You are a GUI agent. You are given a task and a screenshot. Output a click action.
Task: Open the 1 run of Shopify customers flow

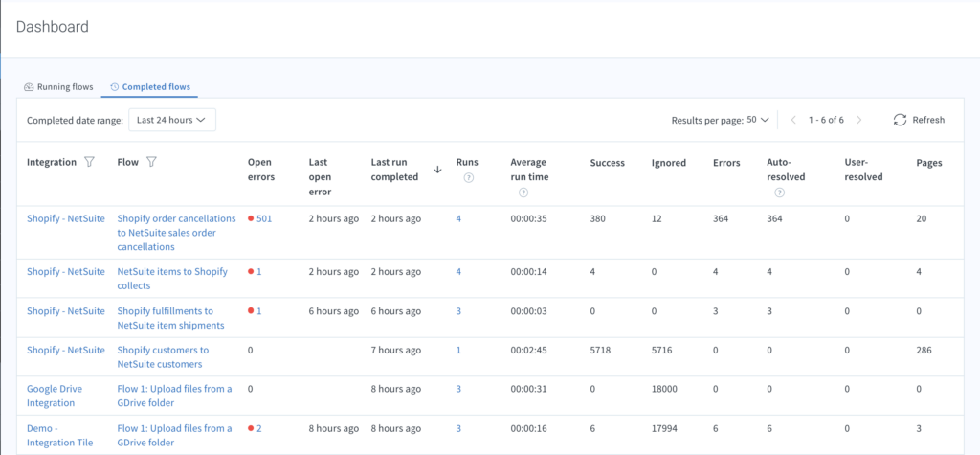[x=458, y=350]
